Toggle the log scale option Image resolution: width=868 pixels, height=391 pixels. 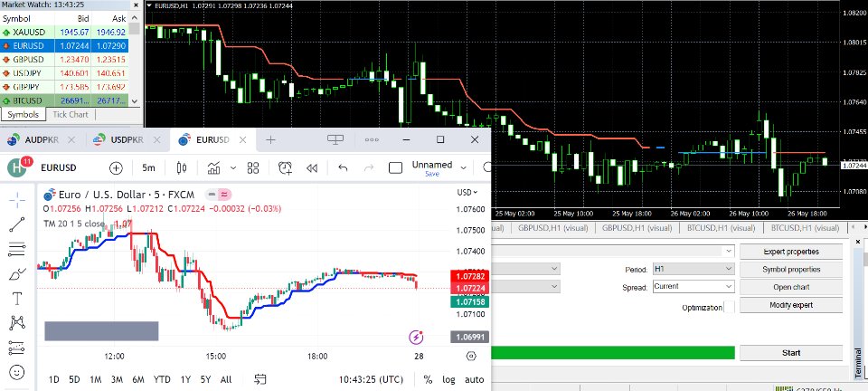(448, 379)
